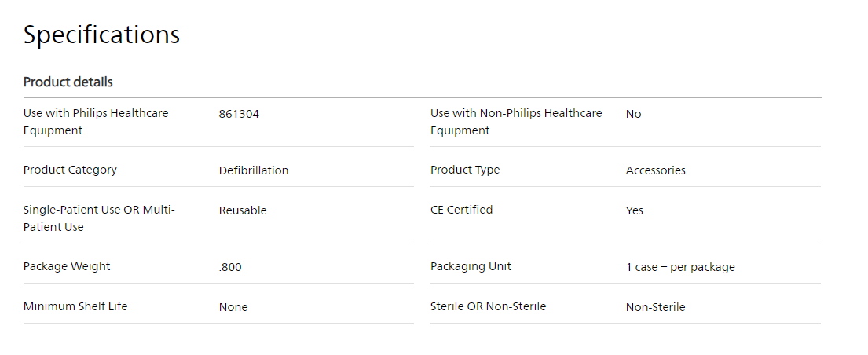The height and width of the screenshot is (355, 868).
Task: Click the Minimum Shelf Life label
Action: point(75,306)
